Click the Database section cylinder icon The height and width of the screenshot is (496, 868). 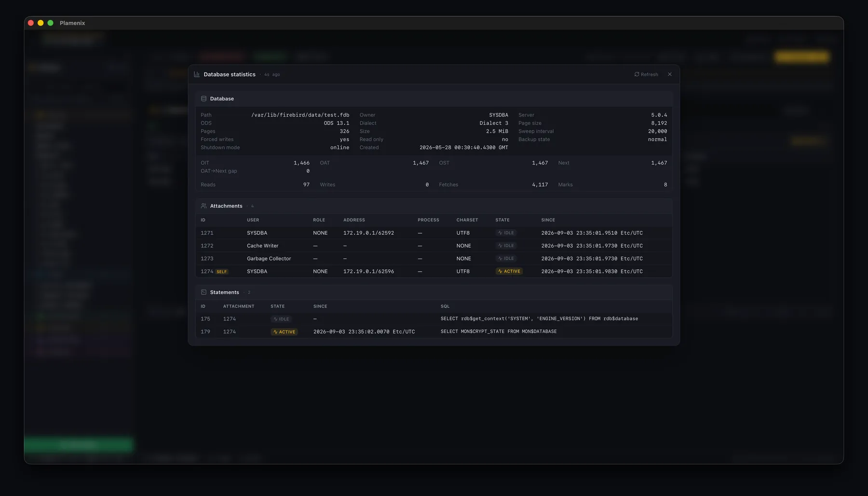click(203, 98)
